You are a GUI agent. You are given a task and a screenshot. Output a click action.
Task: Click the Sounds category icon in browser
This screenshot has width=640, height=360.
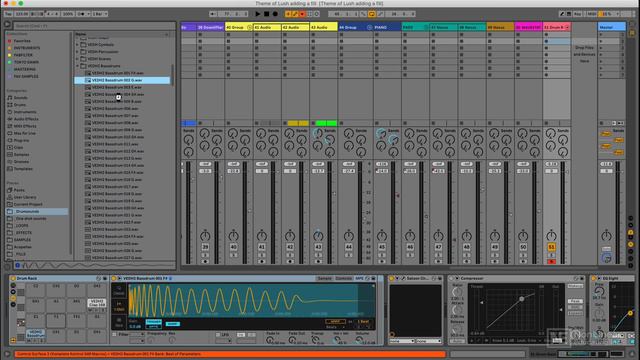click(10, 98)
